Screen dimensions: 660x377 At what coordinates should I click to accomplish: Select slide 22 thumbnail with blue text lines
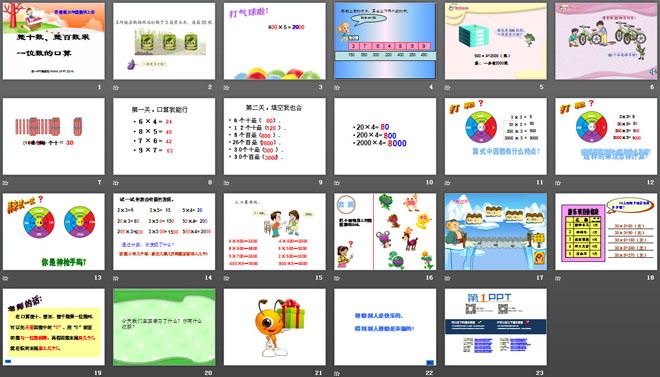[385, 327]
